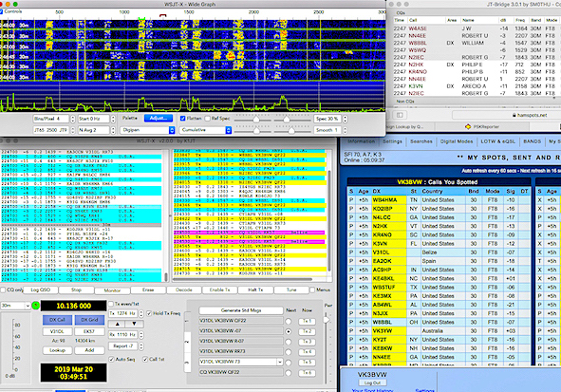561x392 pixels.
Task: Click the DX Grid button
Action: tap(89, 320)
